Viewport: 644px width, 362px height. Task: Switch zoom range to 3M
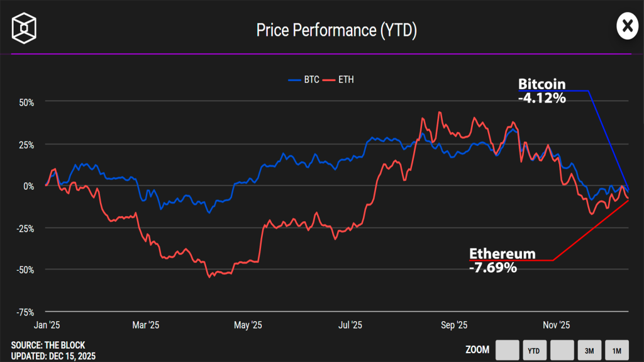pos(589,350)
